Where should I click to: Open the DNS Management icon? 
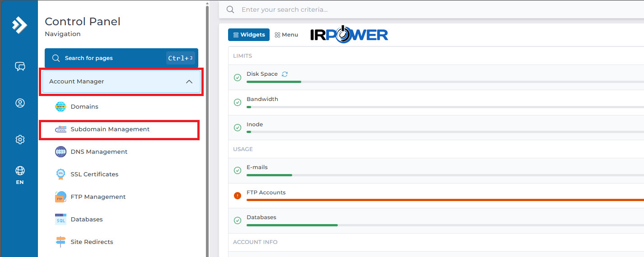61,152
